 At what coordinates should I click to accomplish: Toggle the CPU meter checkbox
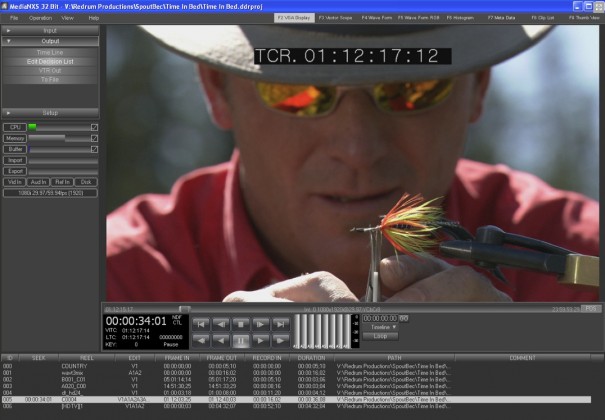tap(94, 127)
